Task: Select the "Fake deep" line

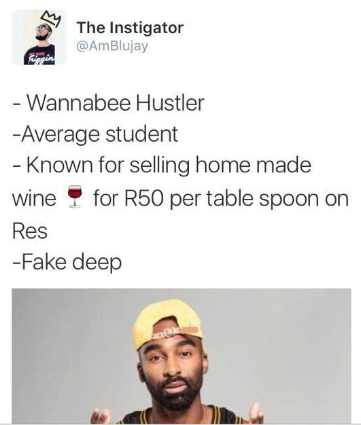Action: [67, 262]
